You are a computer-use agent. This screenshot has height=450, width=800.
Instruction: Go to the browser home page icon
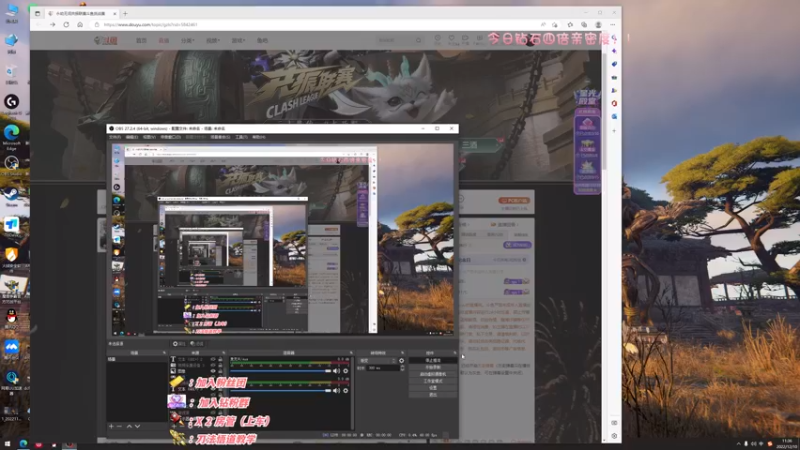tap(80, 24)
